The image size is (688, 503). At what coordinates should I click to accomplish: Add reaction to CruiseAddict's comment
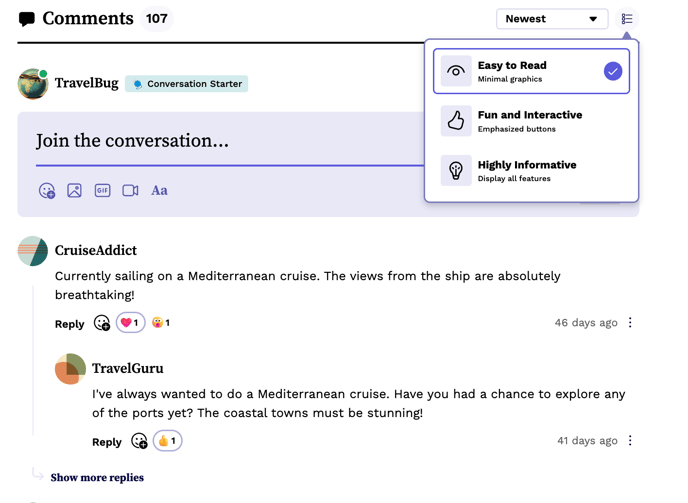point(102,323)
